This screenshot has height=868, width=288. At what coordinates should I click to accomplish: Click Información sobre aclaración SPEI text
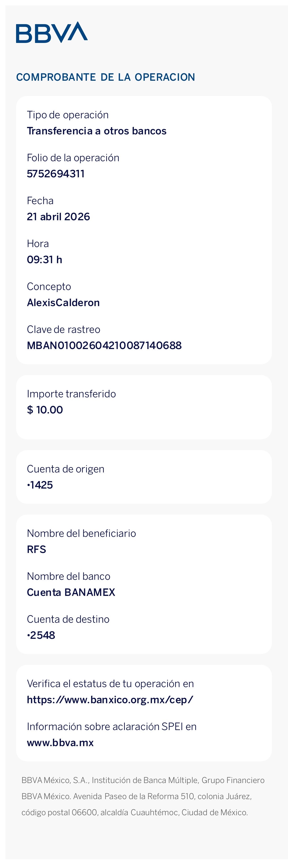pos(112,726)
